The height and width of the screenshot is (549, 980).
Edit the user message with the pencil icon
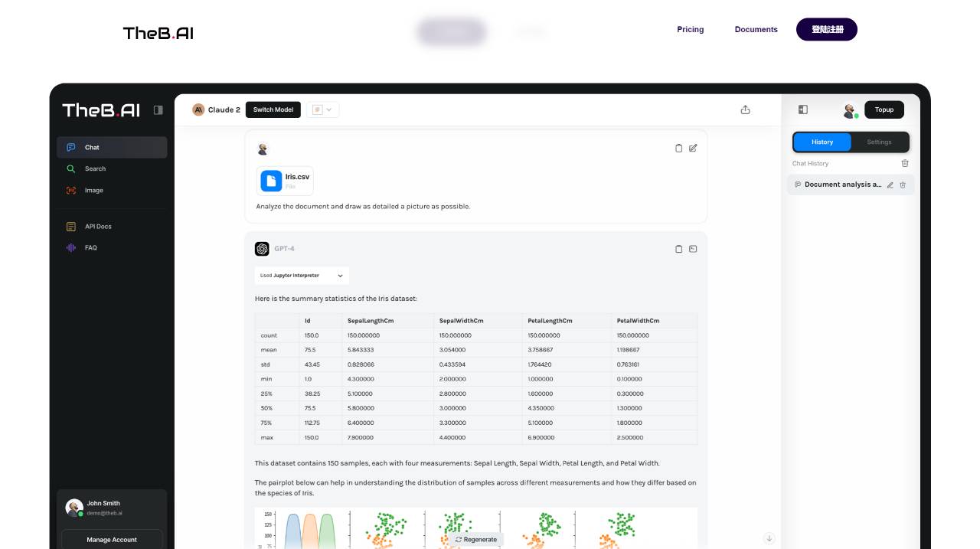pos(693,148)
